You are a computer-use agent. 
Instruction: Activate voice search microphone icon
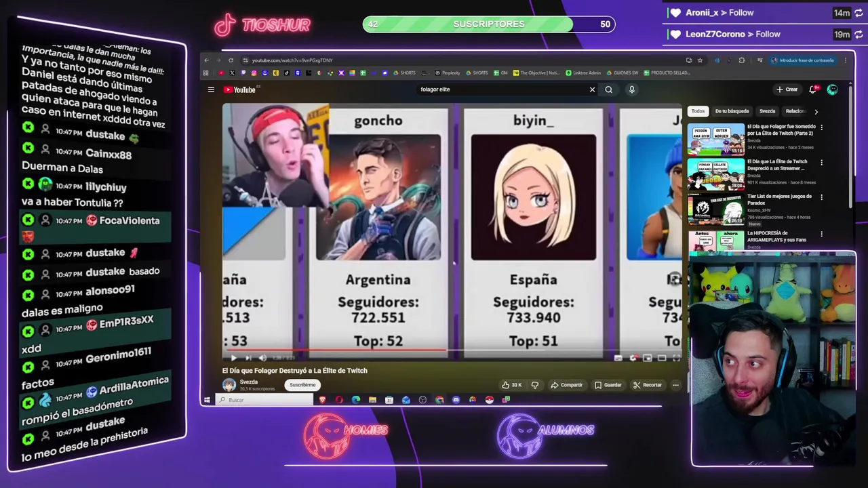click(x=631, y=89)
